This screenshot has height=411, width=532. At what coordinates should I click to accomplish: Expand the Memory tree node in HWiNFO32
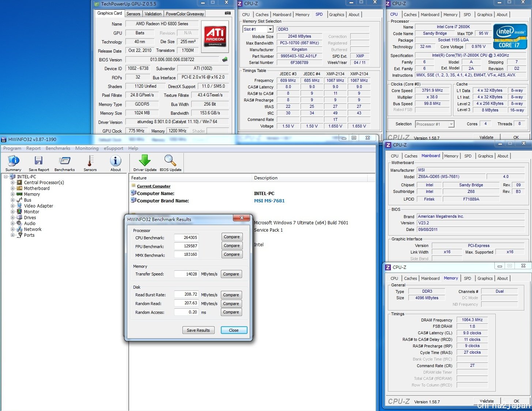12,194
